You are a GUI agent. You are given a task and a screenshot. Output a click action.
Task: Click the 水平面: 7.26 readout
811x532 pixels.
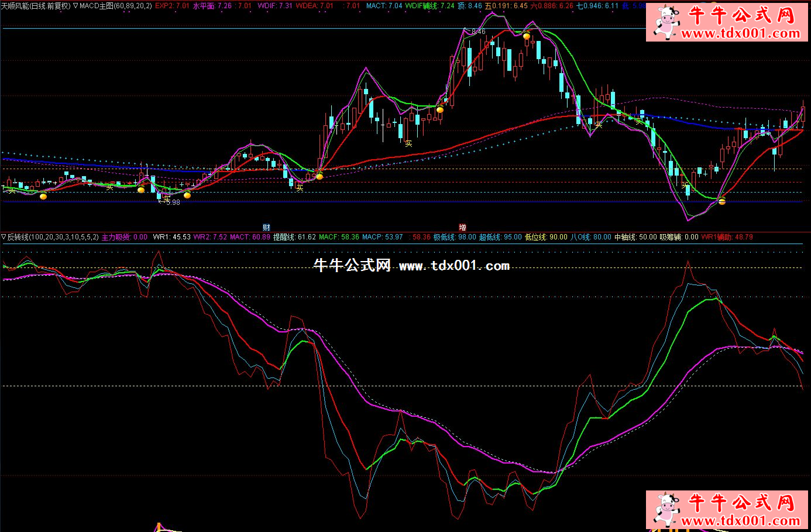[x=212, y=5]
